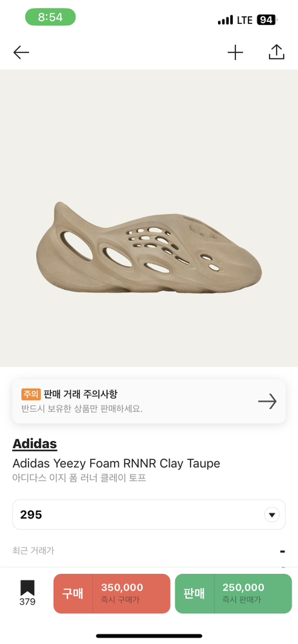Tap the plus icon in header
This screenshot has height=644, width=298.
click(x=235, y=53)
